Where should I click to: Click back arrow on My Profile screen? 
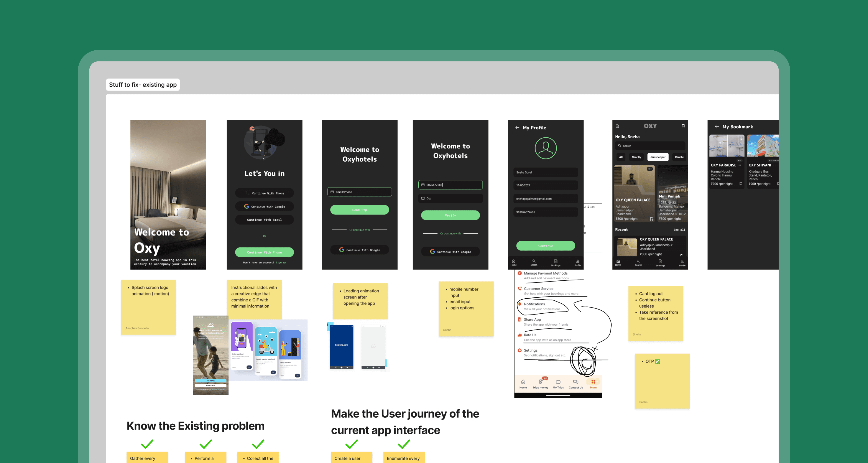(517, 128)
